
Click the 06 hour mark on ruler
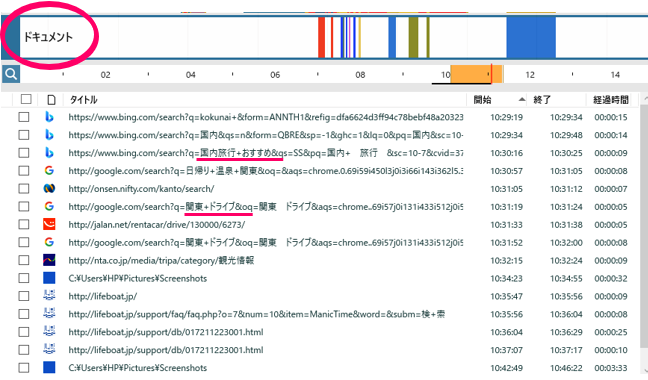coord(275,75)
